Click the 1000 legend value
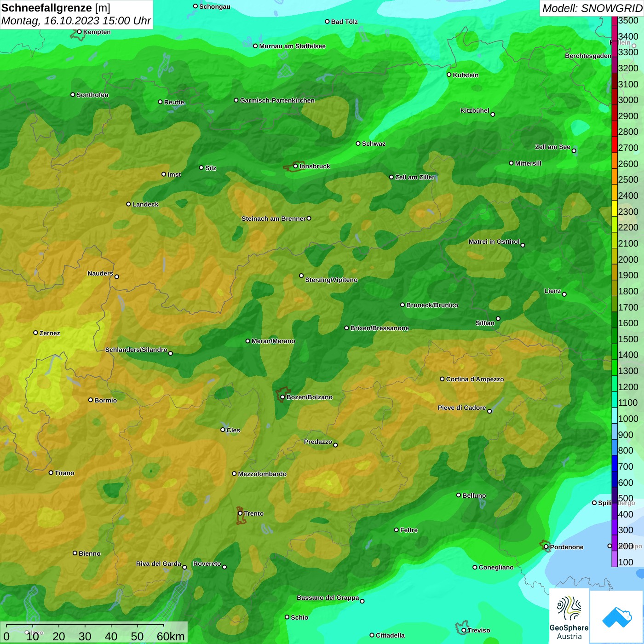The image size is (644, 644). (628, 419)
